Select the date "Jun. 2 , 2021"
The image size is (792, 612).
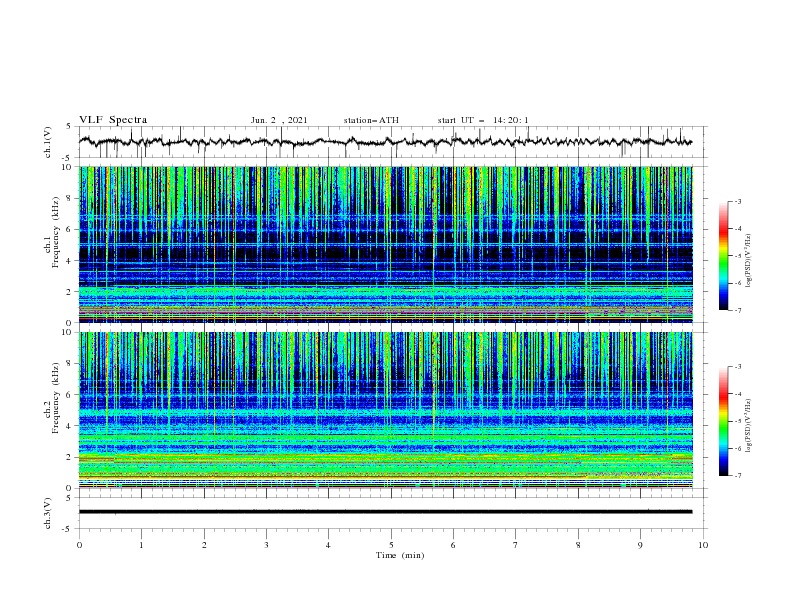point(279,120)
